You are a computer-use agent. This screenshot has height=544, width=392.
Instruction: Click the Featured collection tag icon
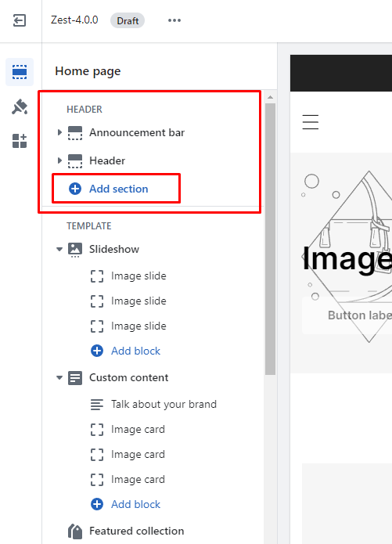pyautogui.click(x=75, y=531)
